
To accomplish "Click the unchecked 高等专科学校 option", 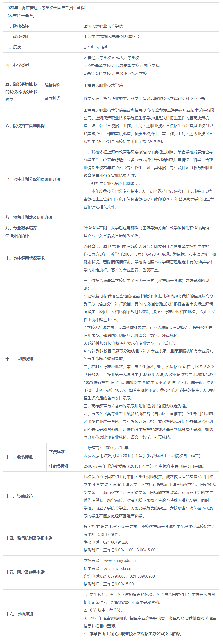I will (x=97, y=73).
